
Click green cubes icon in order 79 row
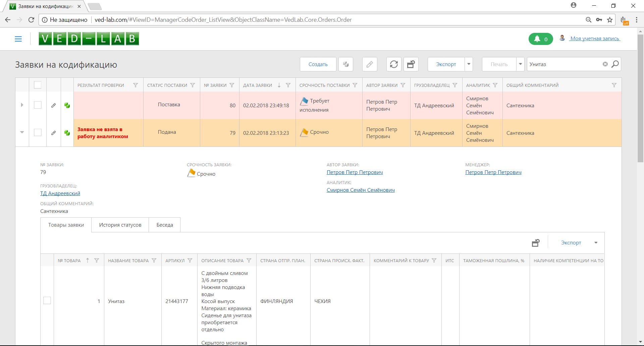click(67, 133)
